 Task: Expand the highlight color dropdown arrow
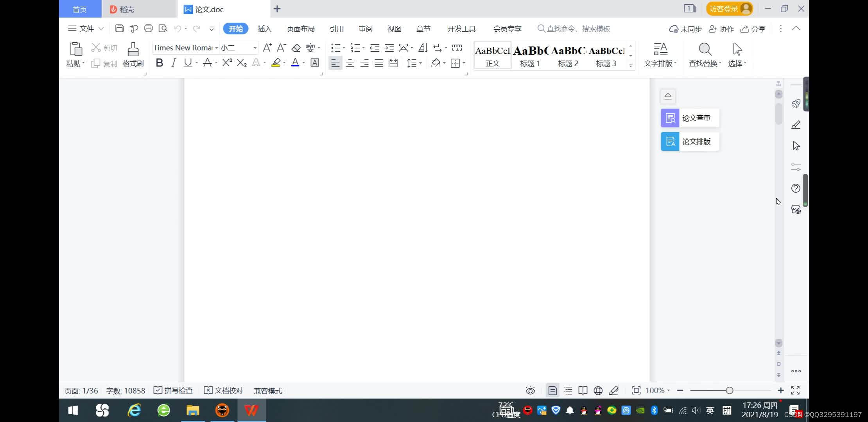(284, 63)
